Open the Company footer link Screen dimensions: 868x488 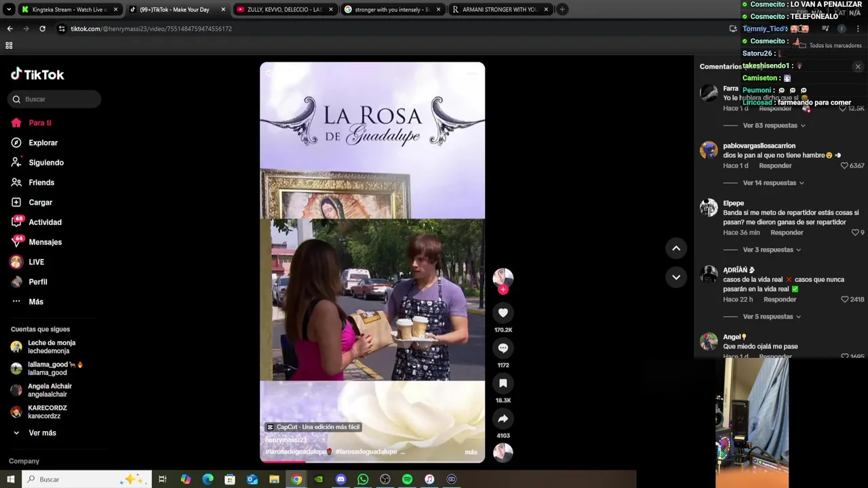coord(24,461)
